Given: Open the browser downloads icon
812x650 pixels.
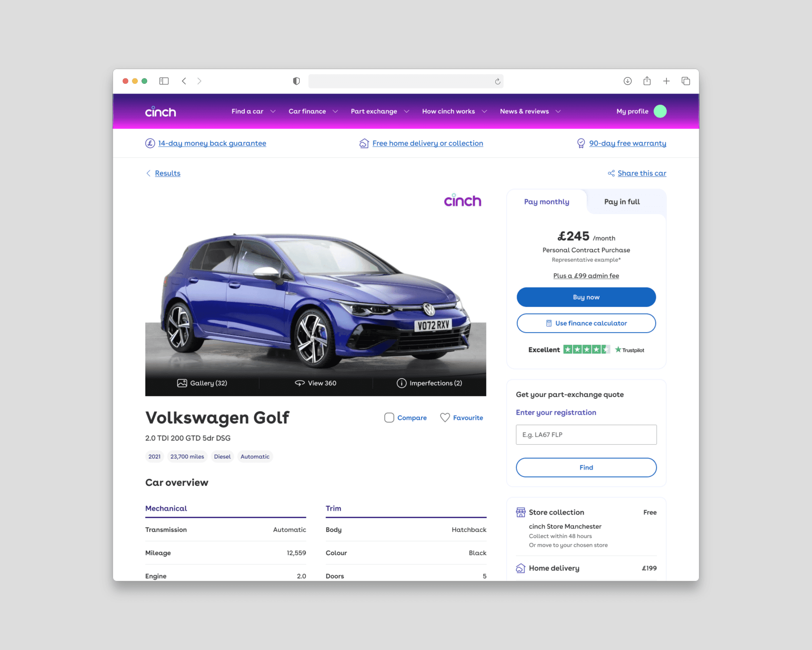Looking at the screenshot, I should pos(628,81).
